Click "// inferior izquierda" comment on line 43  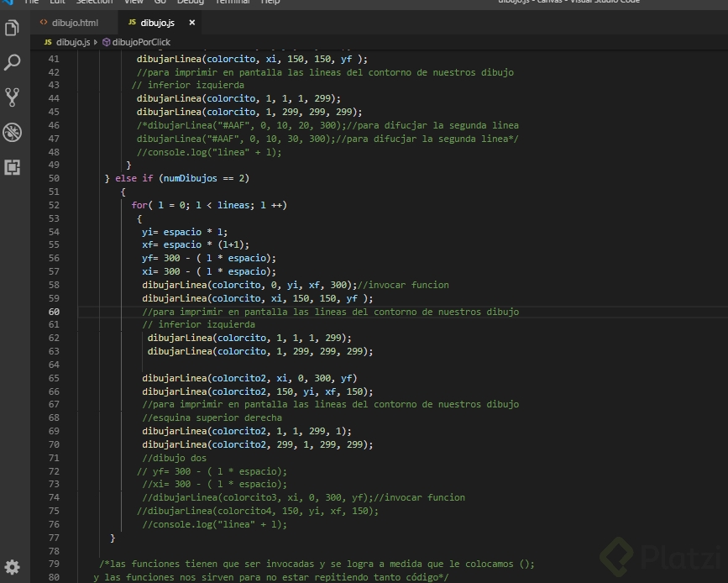click(x=187, y=85)
